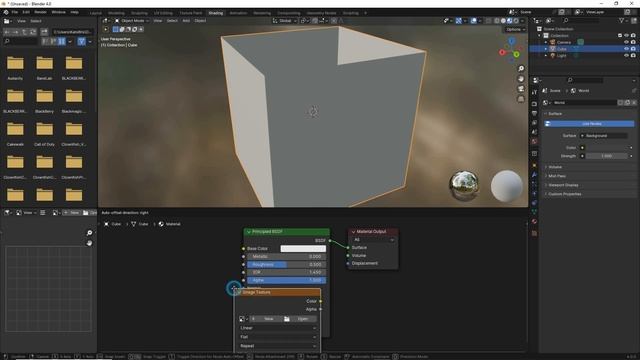Open the Render menu

[x=40, y=12]
